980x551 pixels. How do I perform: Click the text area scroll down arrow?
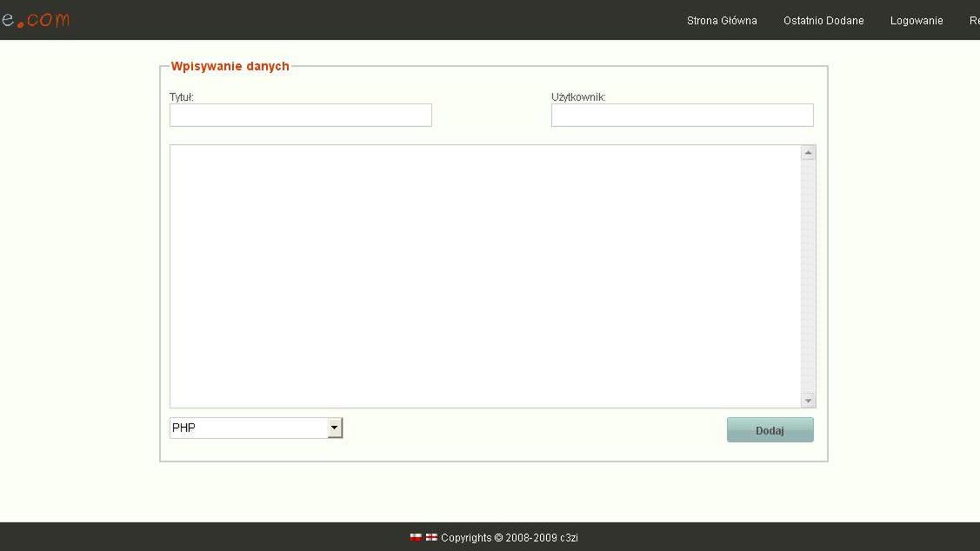808,401
